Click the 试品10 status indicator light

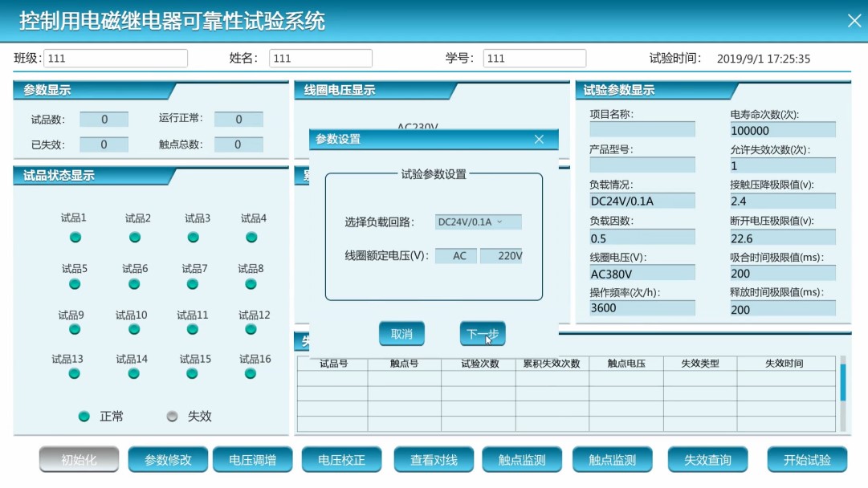pos(134,330)
